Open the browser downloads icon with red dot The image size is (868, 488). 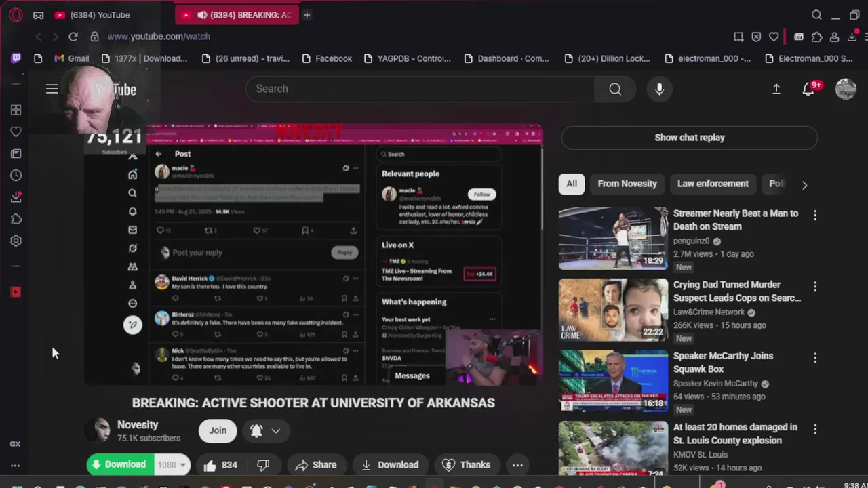pyautogui.click(x=853, y=37)
